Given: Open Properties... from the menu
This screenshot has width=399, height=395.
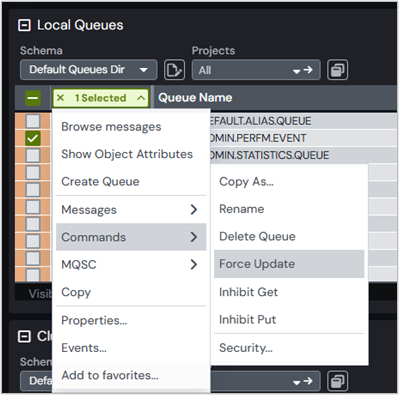Looking at the screenshot, I should click(x=131, y=320).
